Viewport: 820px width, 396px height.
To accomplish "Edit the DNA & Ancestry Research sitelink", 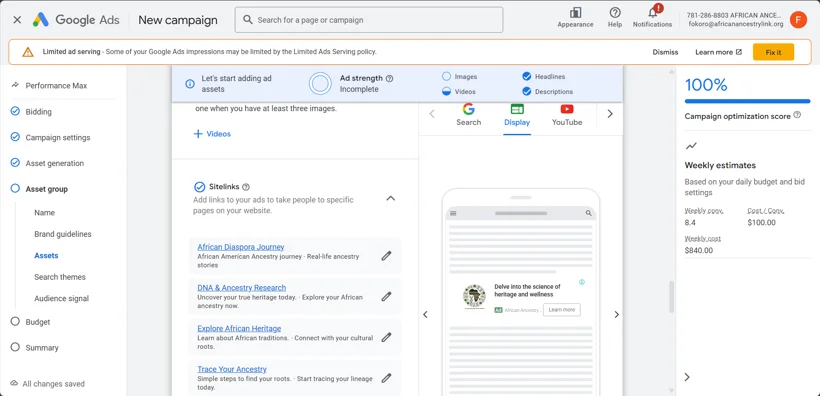I will click(386, 297).
